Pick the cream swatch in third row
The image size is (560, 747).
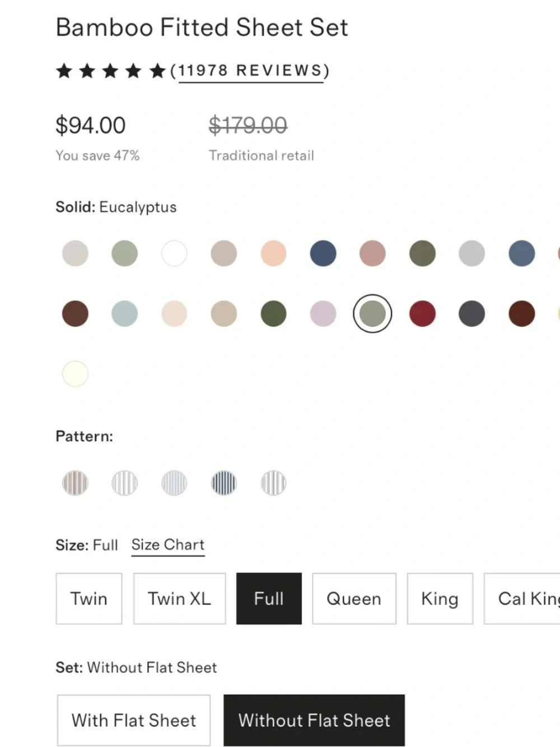(75, 374)
